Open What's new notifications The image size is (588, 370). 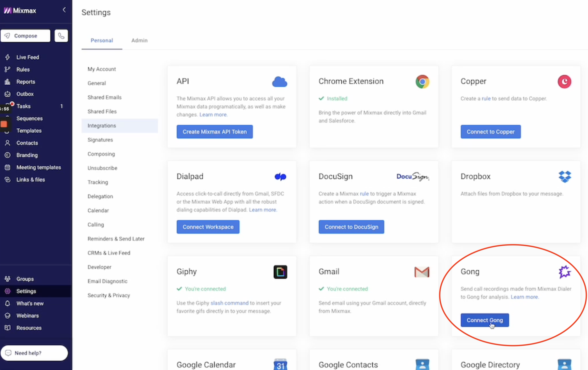coord(30,303)
